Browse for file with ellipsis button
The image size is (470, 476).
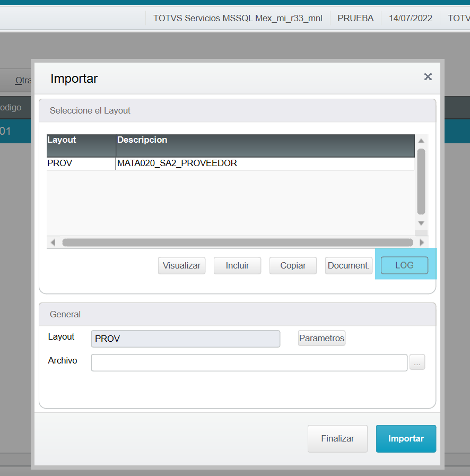tap(417, 362)
